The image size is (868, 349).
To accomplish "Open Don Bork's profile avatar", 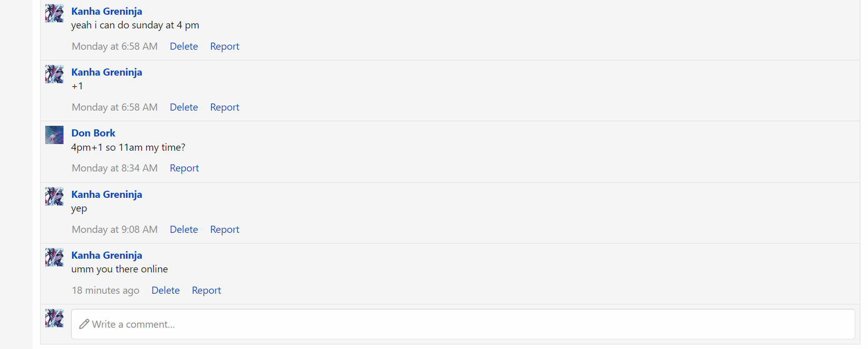I will [x=54, y=135].
